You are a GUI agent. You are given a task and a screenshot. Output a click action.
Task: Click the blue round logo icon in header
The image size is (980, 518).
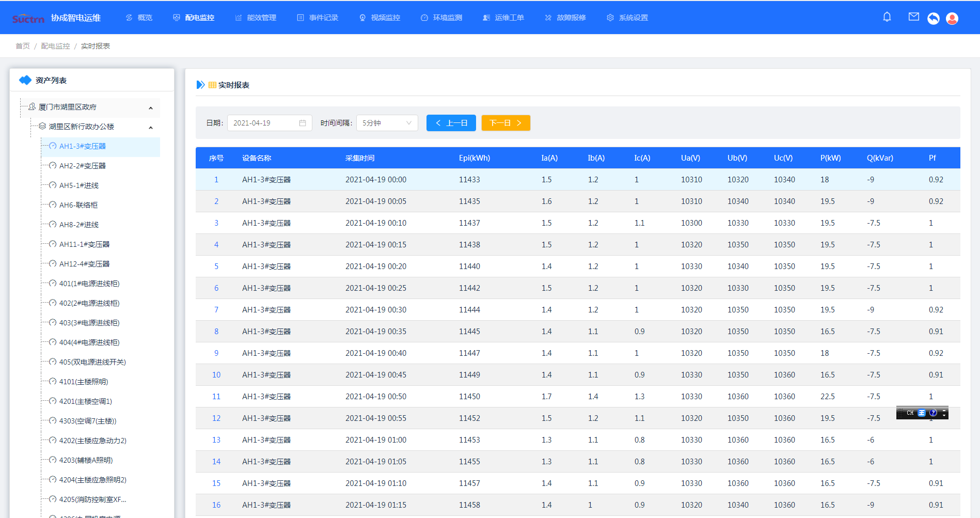(x=933, y=19)
